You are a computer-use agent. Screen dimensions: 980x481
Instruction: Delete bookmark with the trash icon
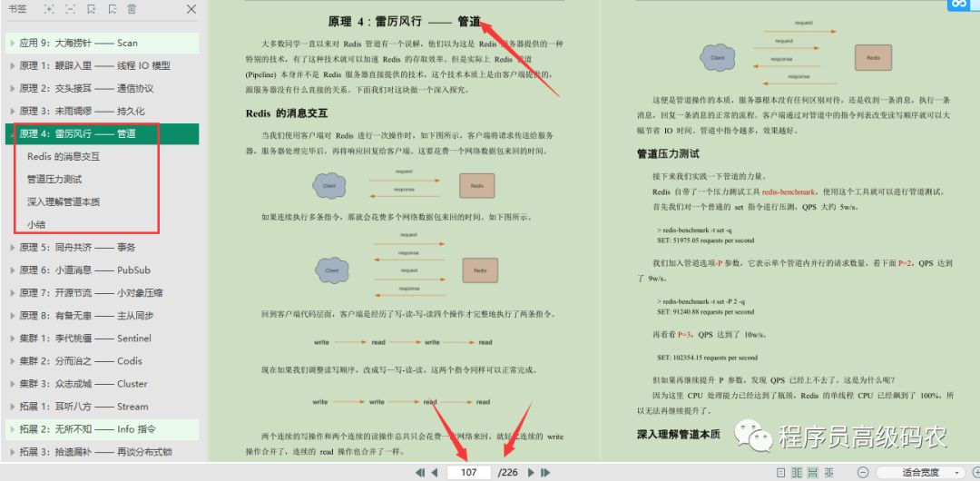(x=132, y=9)
